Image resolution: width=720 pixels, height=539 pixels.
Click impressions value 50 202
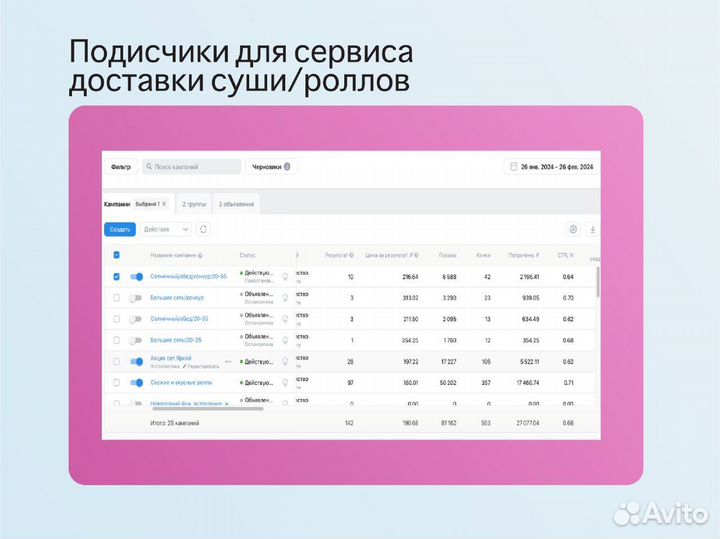tap(448, 383)
